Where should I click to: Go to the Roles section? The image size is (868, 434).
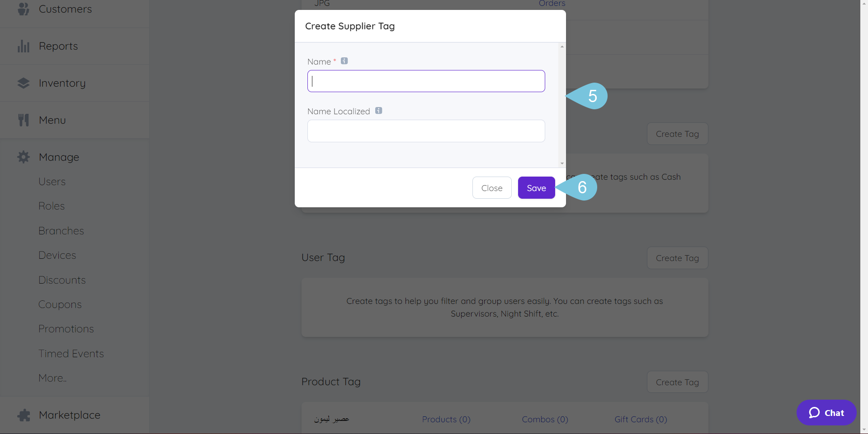pyautogui.click(x=51, y=205)
